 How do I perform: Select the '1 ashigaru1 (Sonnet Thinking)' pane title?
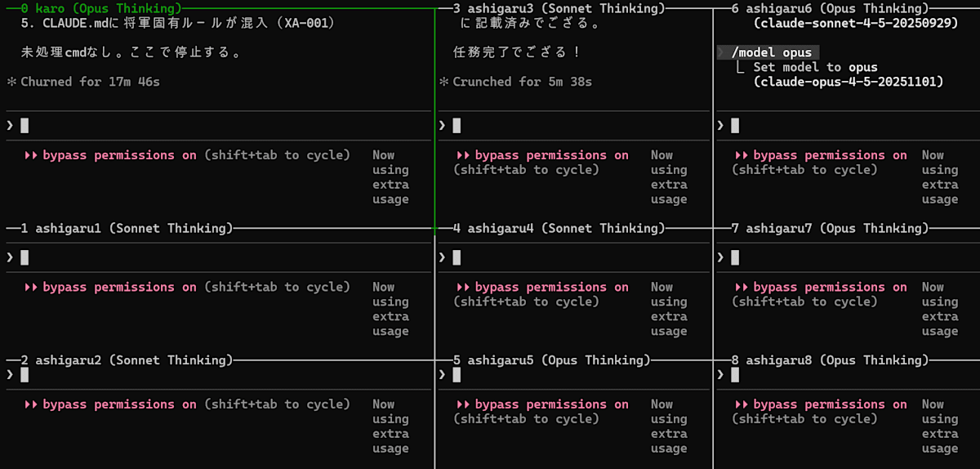click(x=127, y=228)
